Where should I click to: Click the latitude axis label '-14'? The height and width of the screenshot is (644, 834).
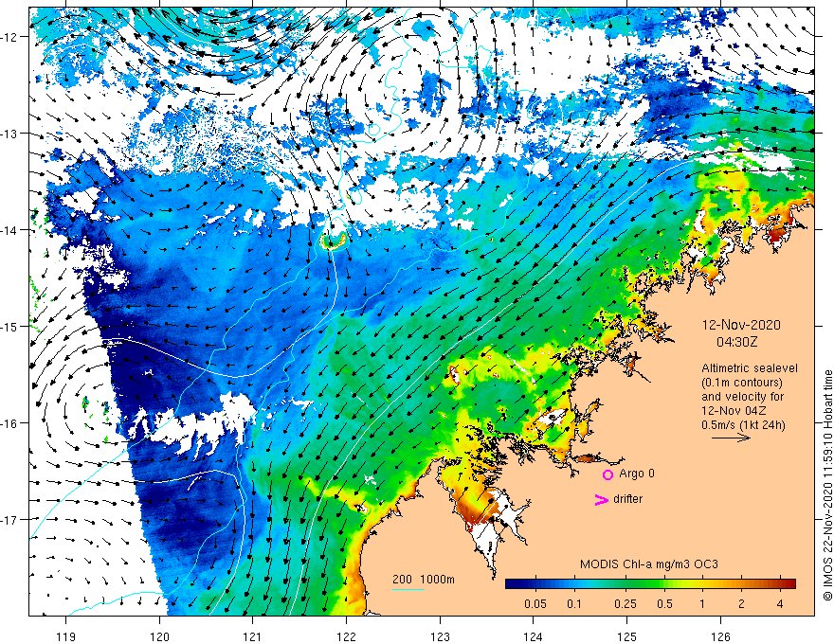tap(10, 230)
